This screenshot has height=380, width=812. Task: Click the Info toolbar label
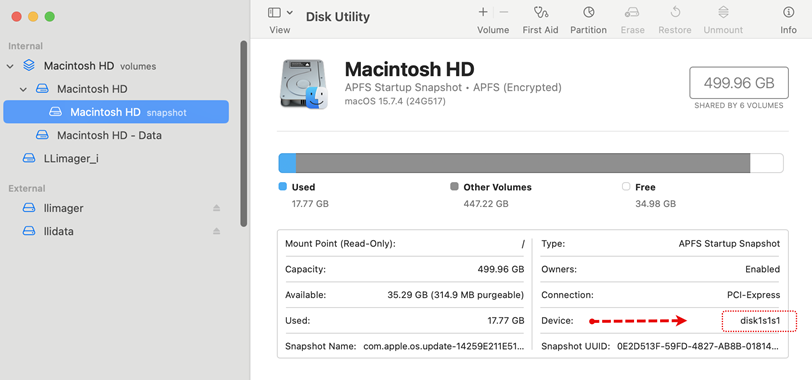[x=788, y=30]
